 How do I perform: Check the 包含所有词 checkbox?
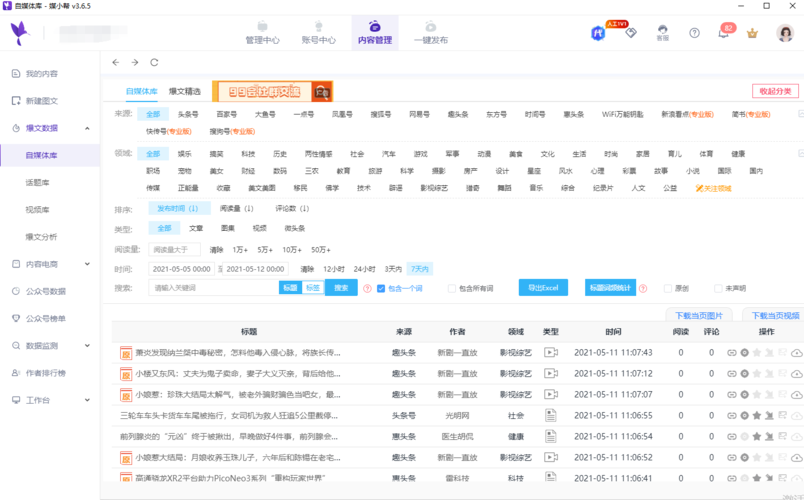452,288
